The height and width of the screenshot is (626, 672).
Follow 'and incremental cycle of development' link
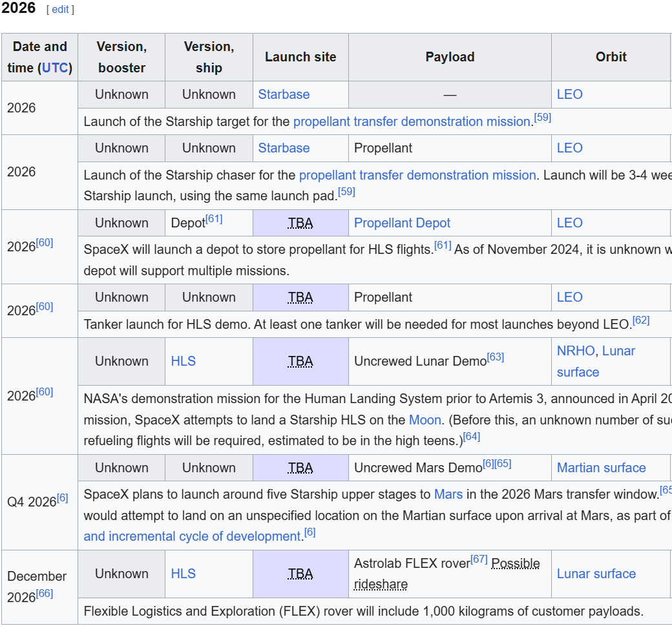[192, 536]
